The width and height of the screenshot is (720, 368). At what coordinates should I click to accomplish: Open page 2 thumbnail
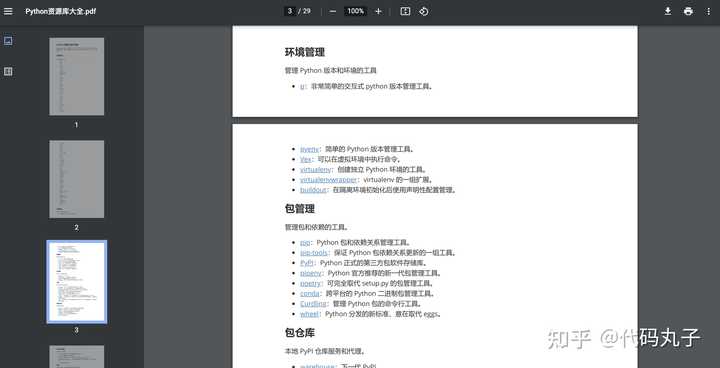coord(77,179)
